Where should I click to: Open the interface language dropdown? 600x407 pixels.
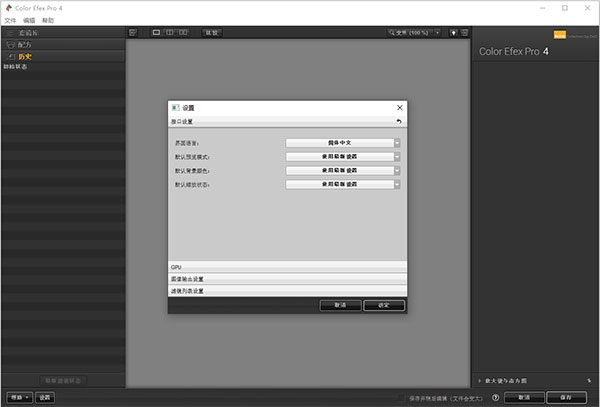coord(343,143)
